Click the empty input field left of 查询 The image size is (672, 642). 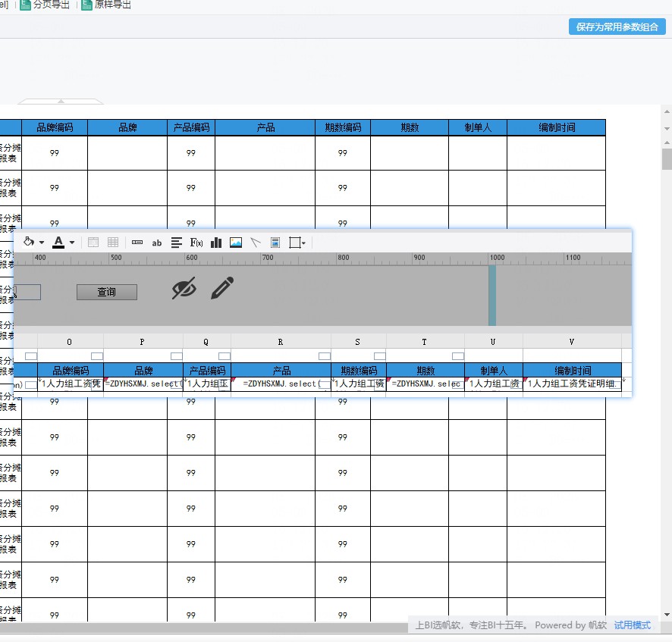27,292
